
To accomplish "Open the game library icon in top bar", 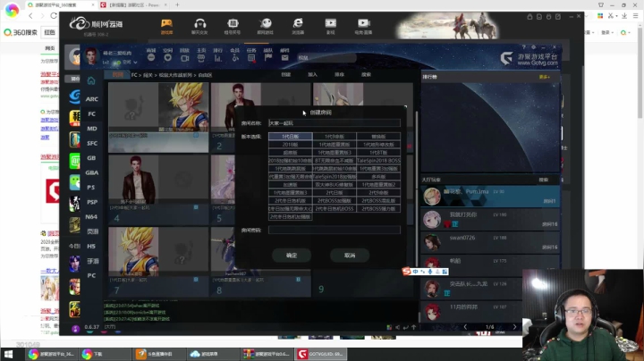I will point(166,26).
